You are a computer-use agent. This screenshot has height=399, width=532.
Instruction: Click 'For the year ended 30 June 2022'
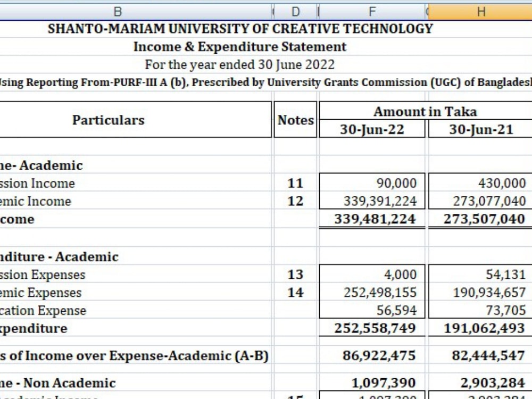(x=240, y=64)
